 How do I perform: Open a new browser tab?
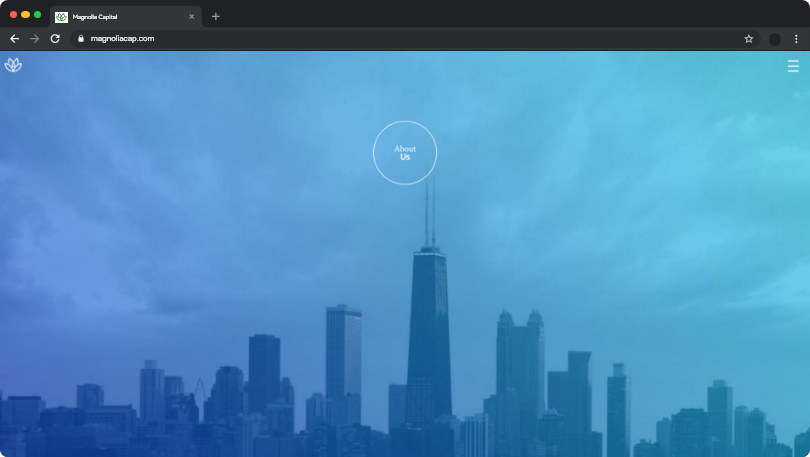215,17
